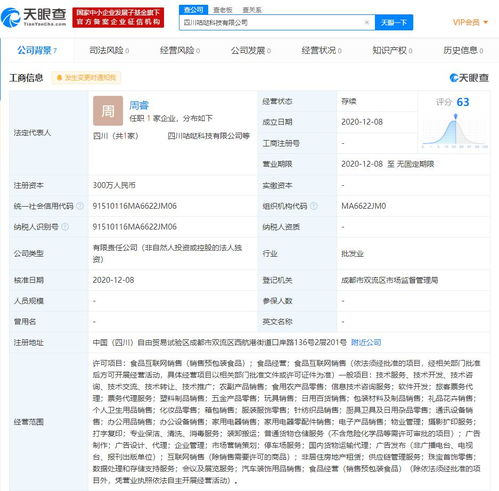This screenshot has width=499, height=491.
Task: Switch to the 知识产权 tab
Action: tap(392, 50)
